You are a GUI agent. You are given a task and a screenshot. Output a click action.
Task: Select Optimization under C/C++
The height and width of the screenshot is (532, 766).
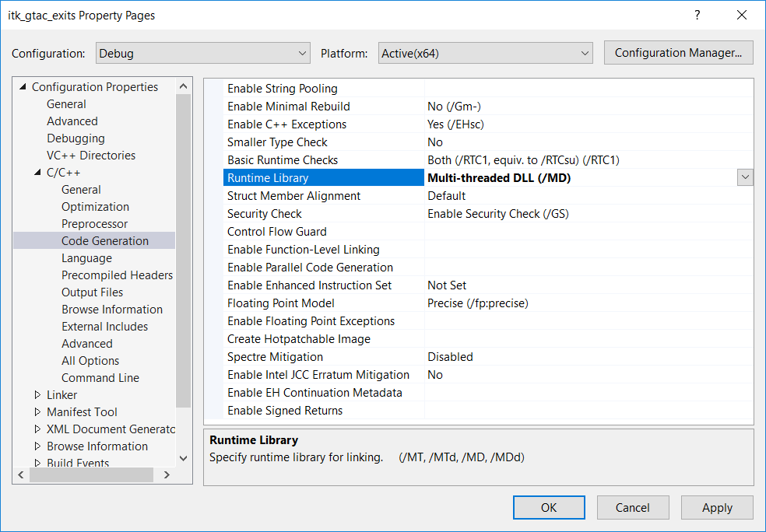coord(95,207)
